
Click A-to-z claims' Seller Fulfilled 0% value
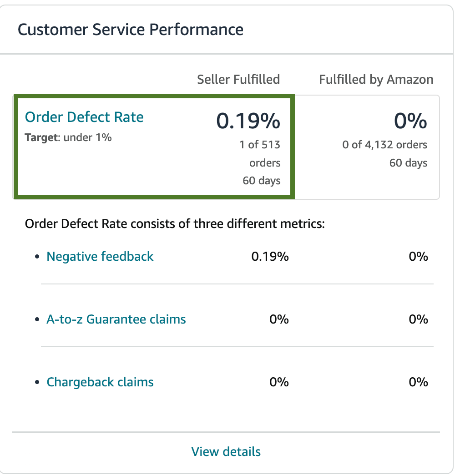(279, 319)
